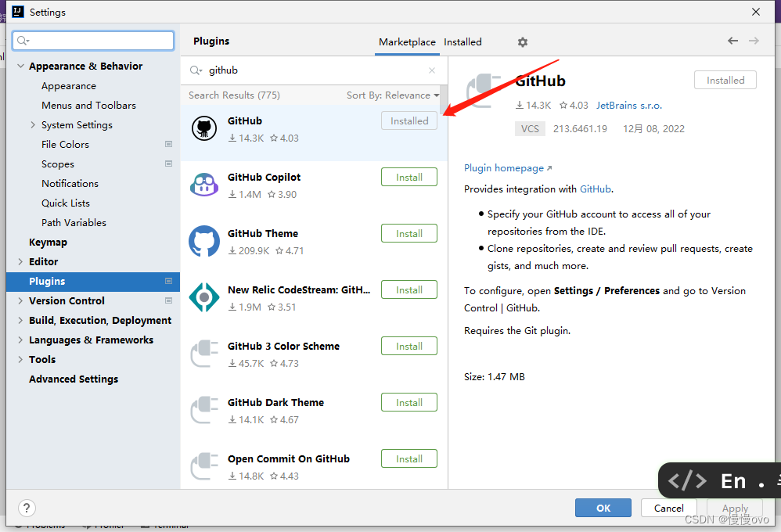Switch to the Installed tab
The width and height of the screenshot is (781, 532).
462,41
